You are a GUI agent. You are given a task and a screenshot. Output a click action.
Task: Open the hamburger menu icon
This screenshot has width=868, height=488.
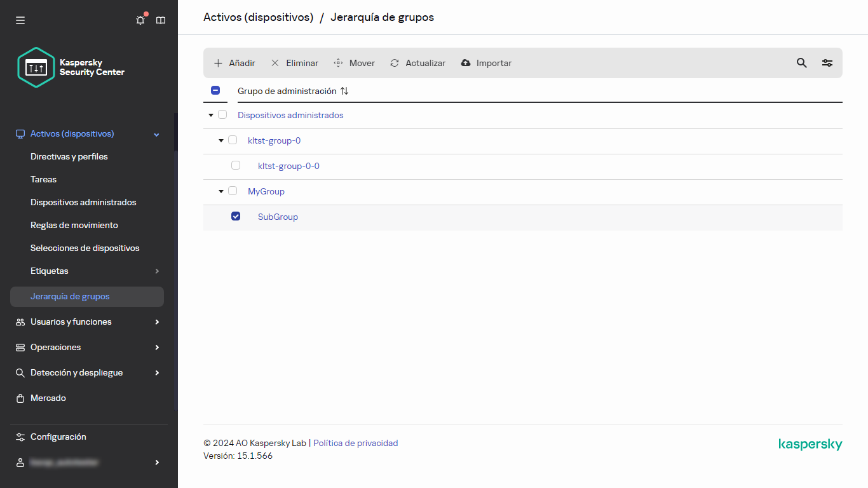20,20
